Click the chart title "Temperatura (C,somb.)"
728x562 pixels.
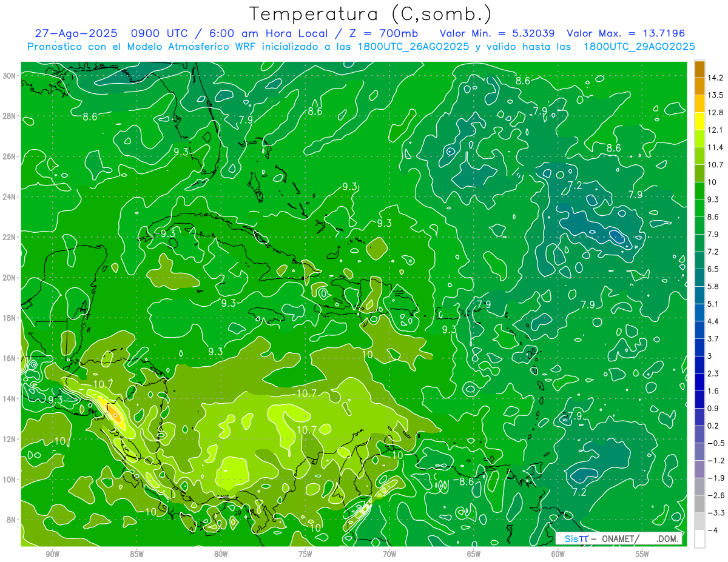coord(369,15)
